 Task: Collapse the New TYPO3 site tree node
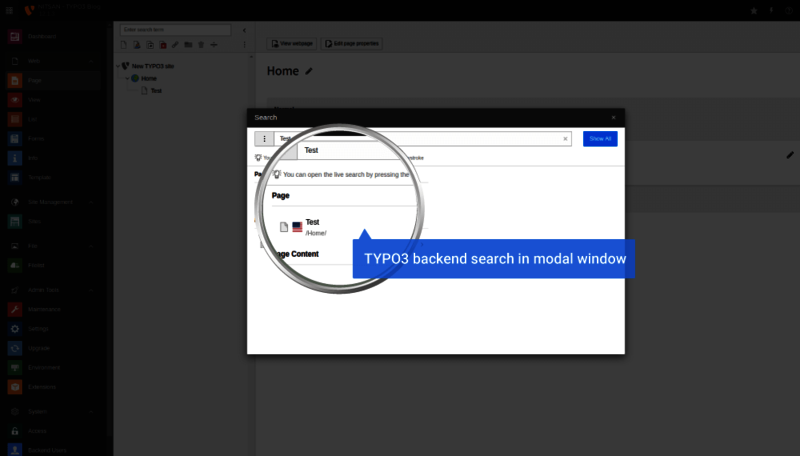118,66
